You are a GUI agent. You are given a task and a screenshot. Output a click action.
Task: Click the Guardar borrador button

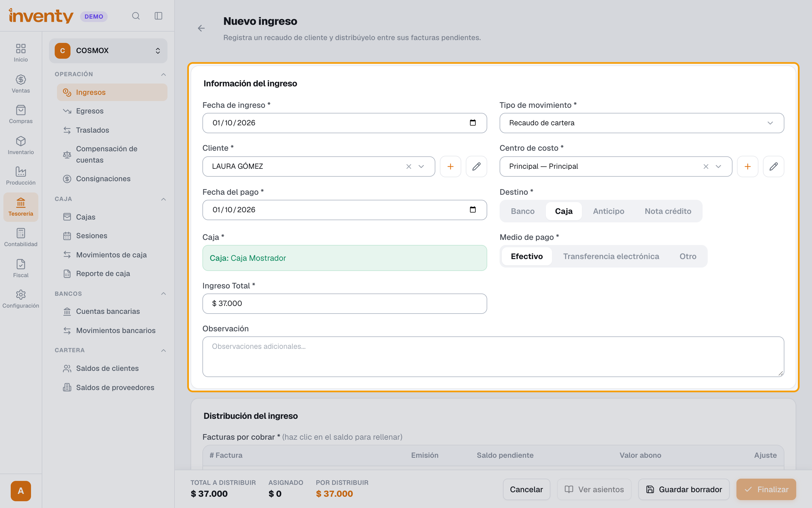click(x=684, y=490)
